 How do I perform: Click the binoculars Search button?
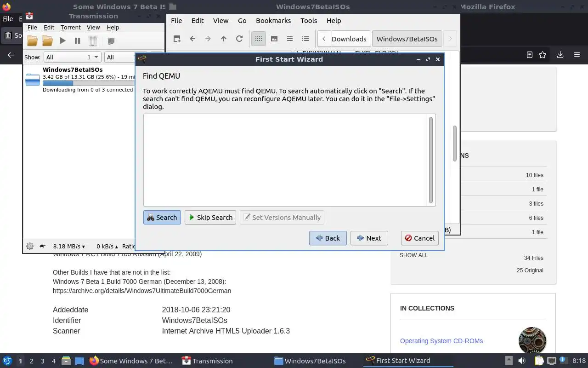(162, 218)
